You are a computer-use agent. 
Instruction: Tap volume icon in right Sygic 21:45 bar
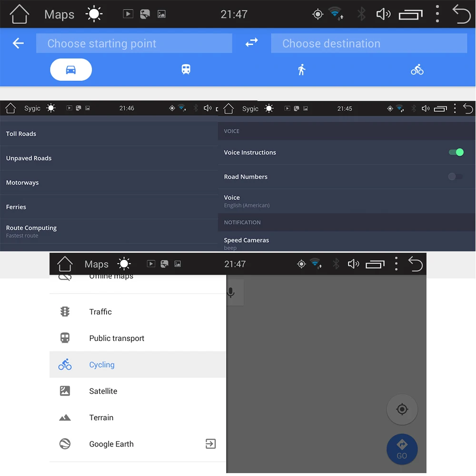click(426, 109)
